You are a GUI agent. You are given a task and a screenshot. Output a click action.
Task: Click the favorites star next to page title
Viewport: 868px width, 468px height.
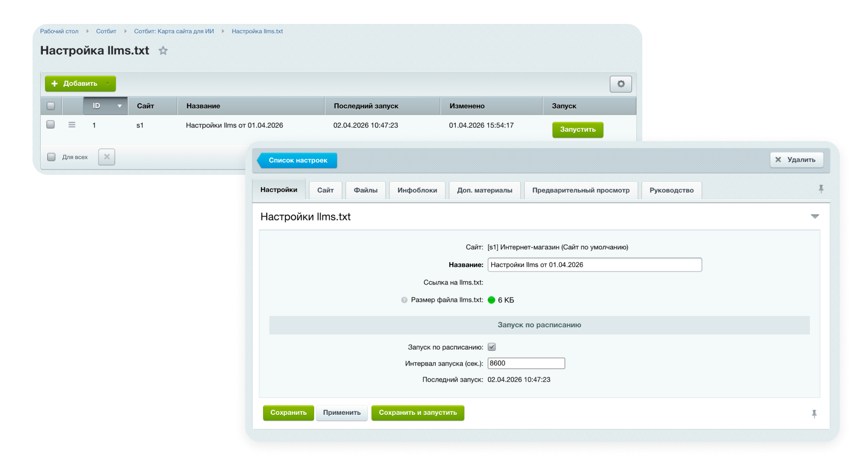point(163,50)
